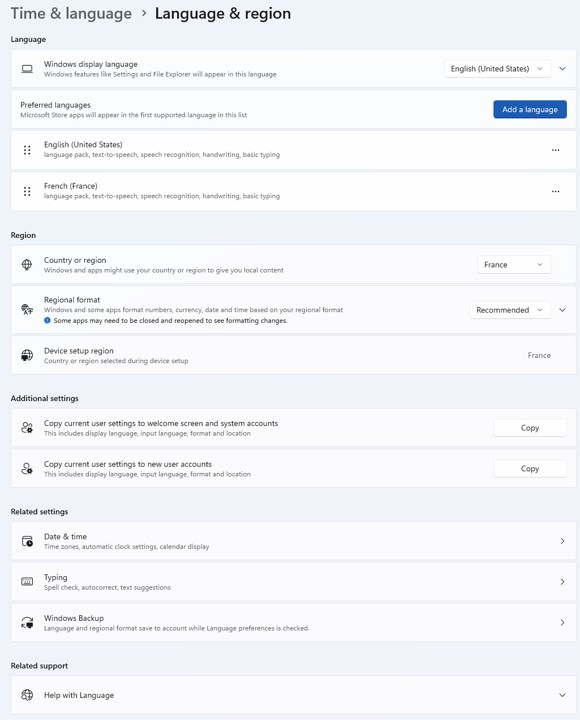This screenshot has height=720, width=580.
Task: Open Typing settings chevron
Action: tap(562, 582)
